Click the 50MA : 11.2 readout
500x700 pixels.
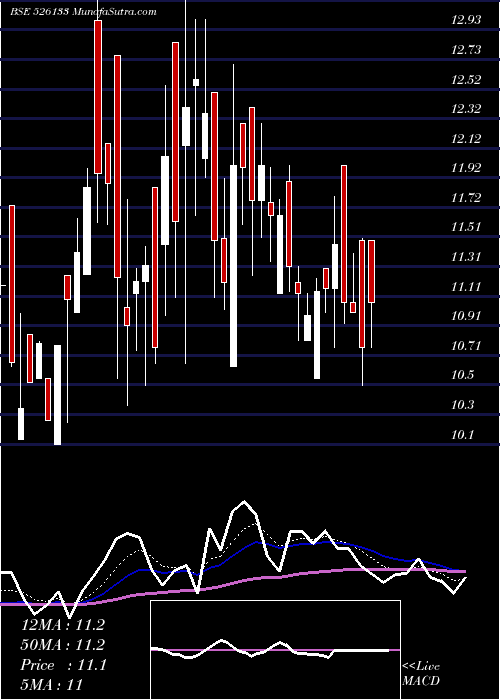click(x=63, y=645)
